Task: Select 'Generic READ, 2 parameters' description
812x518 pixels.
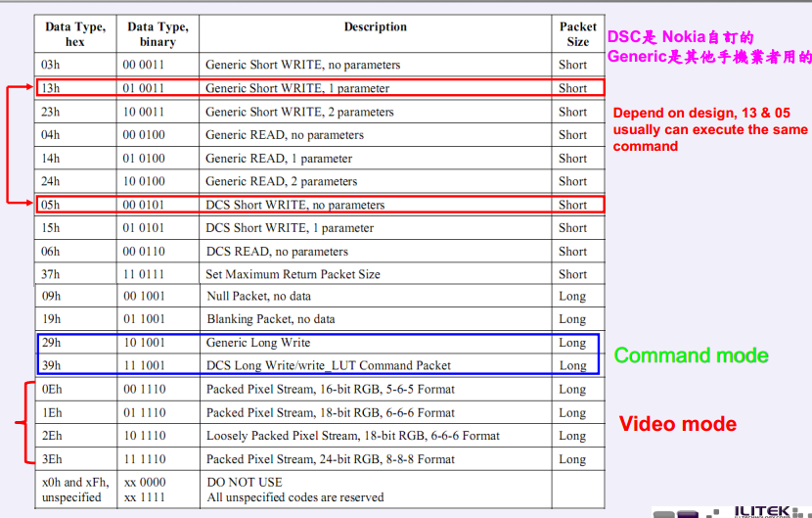Action: click(x=281, y=181)
